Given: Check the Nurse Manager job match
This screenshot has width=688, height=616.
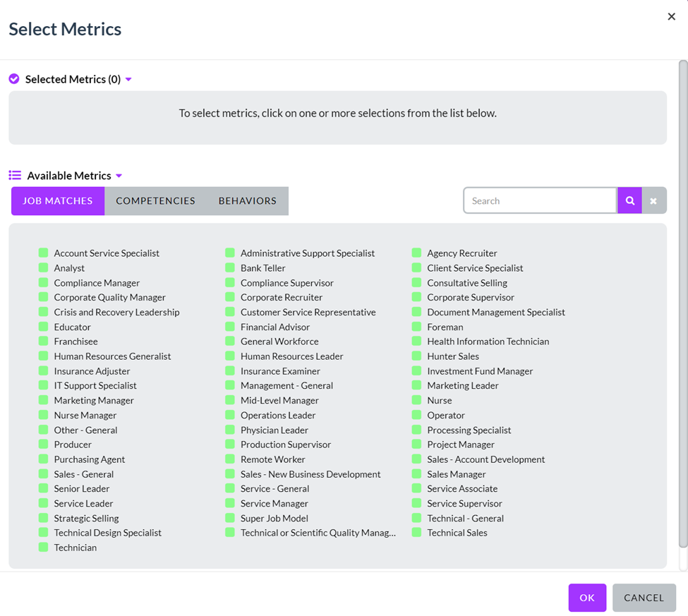Looking at the screenshot, I should (x=44, y=415).
